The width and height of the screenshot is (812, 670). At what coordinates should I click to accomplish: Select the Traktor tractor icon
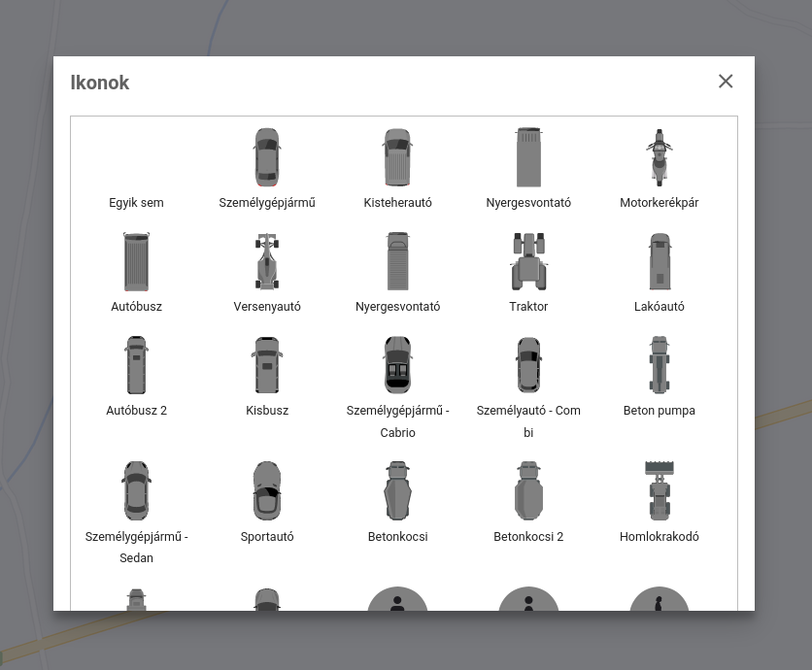tap(528, 261)
